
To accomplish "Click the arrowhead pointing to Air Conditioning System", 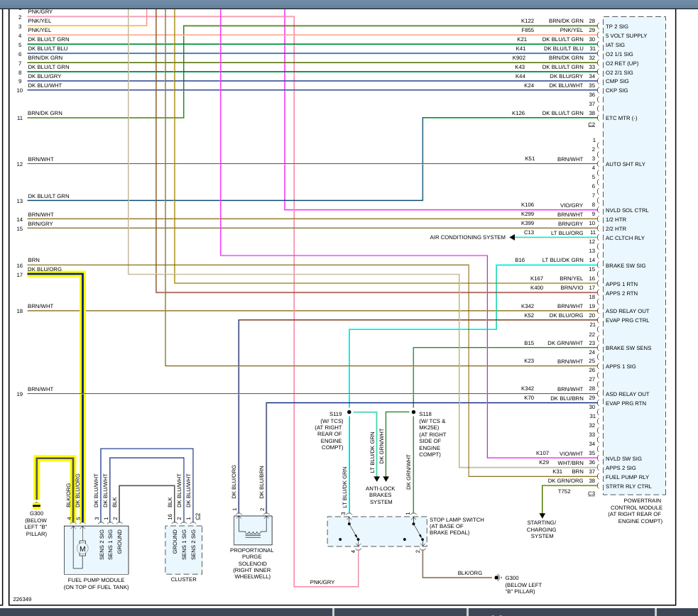I will coord(513,238).
